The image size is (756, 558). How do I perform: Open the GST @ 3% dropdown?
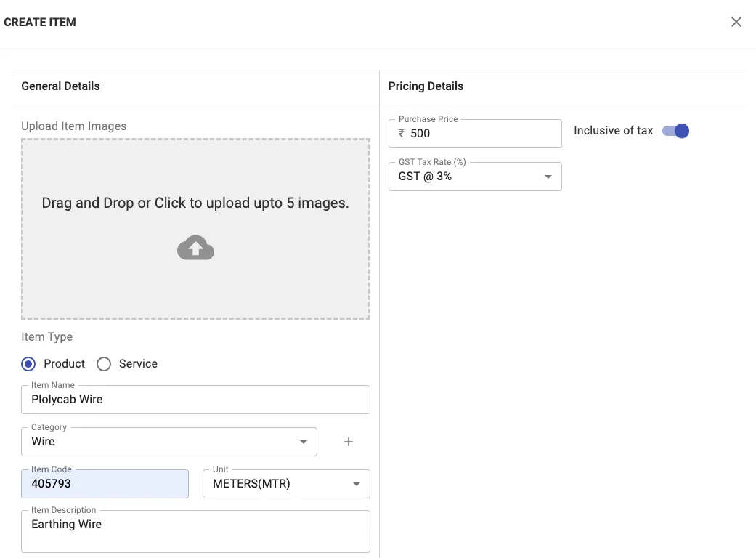tap(465, 177)
